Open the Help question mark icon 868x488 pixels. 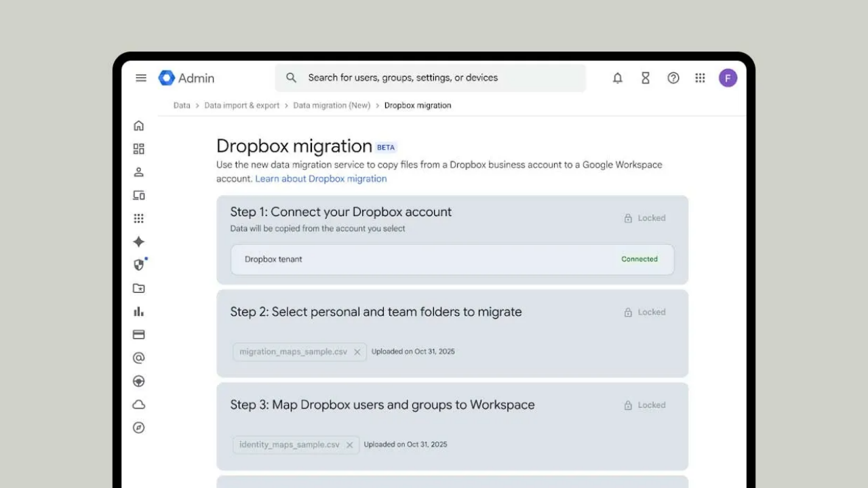673,78
